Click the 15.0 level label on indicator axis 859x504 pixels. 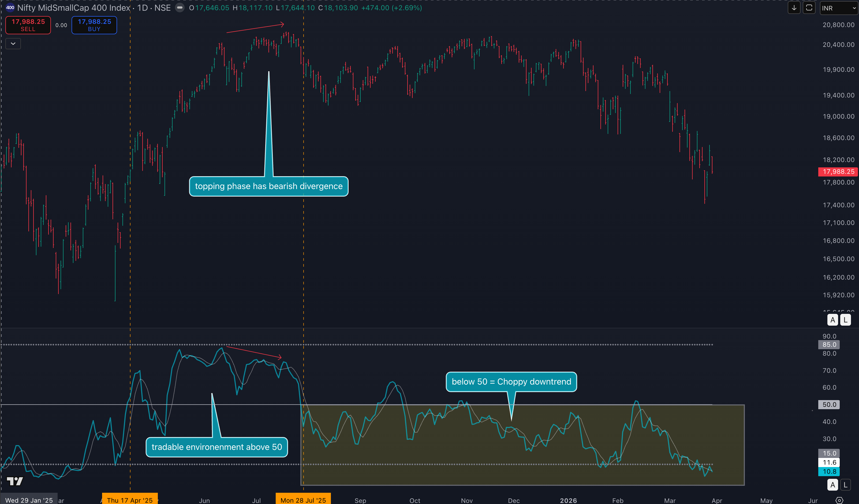pos(829,453)
